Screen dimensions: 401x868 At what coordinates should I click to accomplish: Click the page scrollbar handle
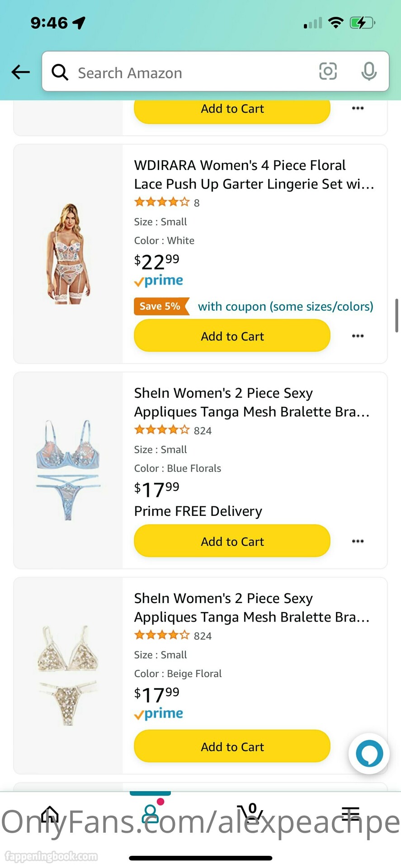coord(396,315)
